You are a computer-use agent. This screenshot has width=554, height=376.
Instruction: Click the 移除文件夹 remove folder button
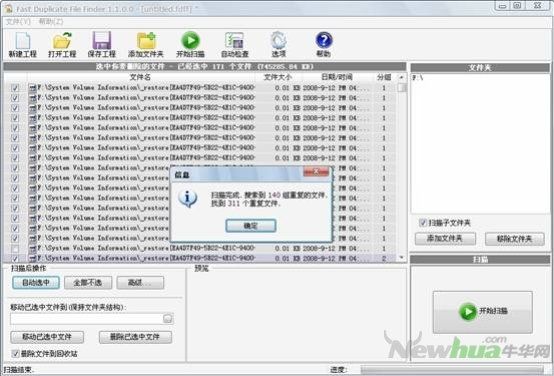coord(514,239)
